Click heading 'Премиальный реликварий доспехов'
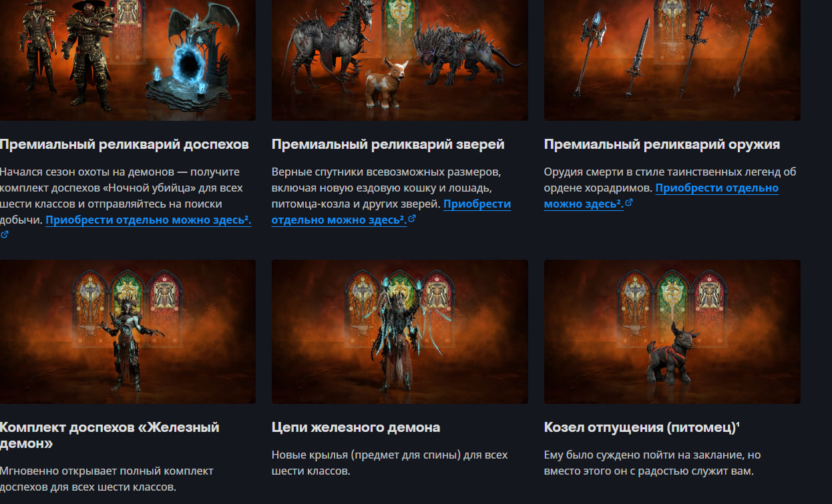 pyautogui.click(x=124, y=144)
